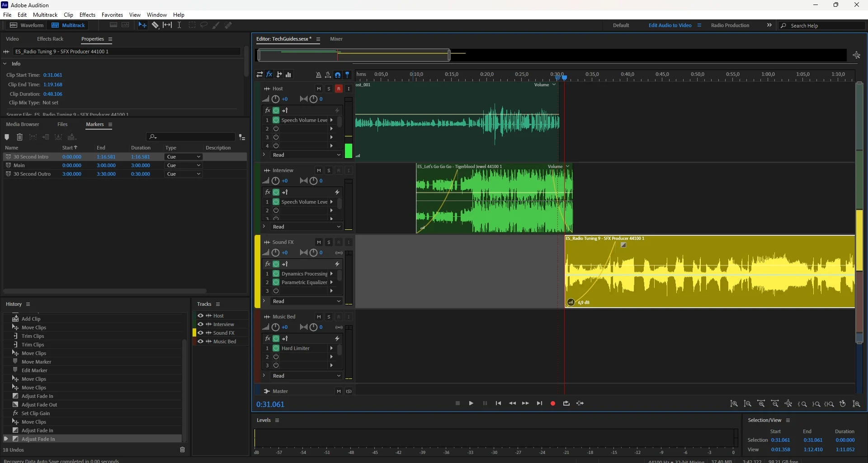Viewport: 868px width, 463px height.
Task: Move playhead to next marker
Action: 539,403
